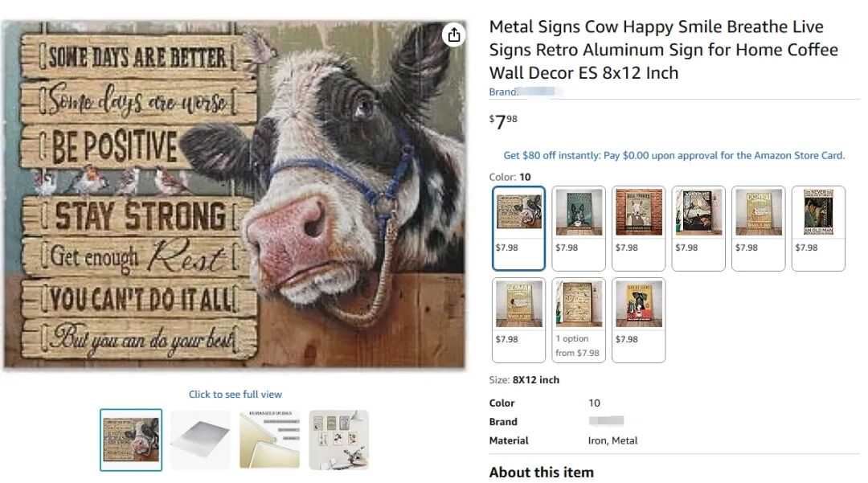Select the cow sign color swatch
This screenshot has width=868, height=483.
point(518,228)
